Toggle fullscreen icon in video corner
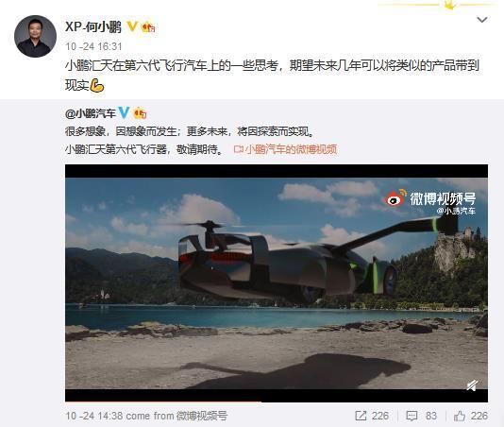Screen dimensions: 504x427 point(473,385)
